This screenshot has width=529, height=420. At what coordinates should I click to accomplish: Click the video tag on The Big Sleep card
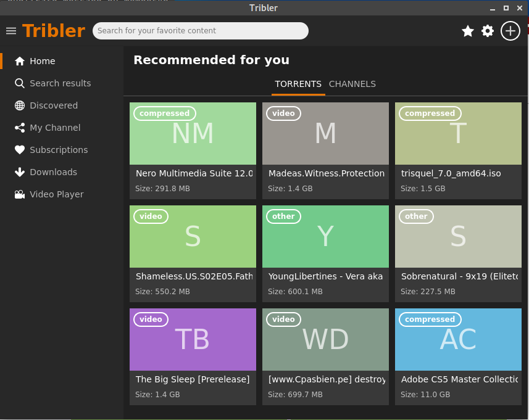151,319
